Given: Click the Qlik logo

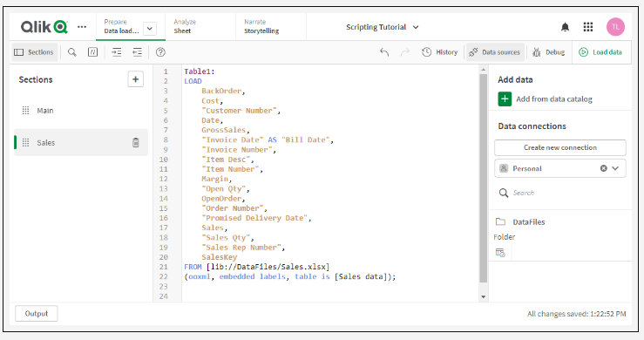Looking at the screenshot, I should tap(44, 27).
